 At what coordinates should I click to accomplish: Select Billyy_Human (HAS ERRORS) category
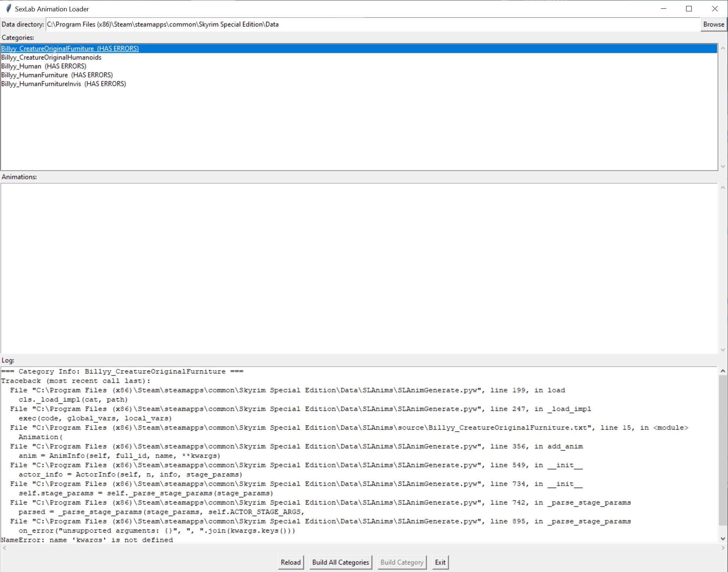pyautogui.click(x=44, y=66)
